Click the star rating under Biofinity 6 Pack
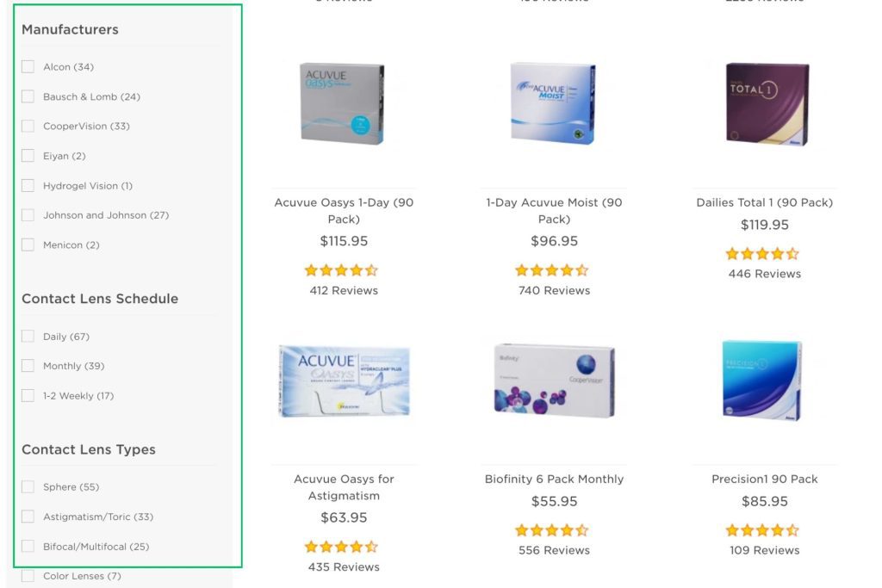 (552, 530)
